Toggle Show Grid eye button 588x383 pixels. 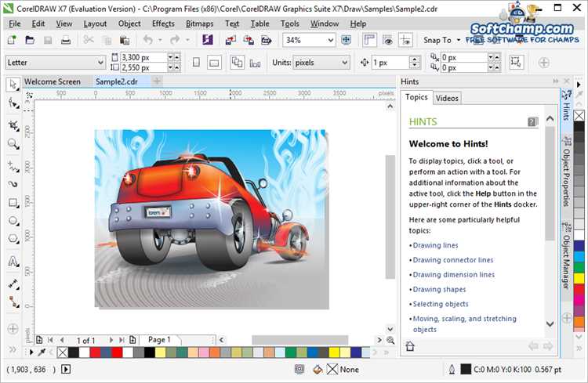pos(388,40)
